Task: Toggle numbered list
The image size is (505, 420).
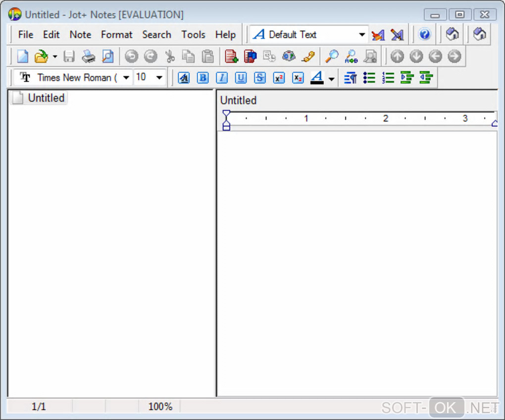Action: [388, 78]
